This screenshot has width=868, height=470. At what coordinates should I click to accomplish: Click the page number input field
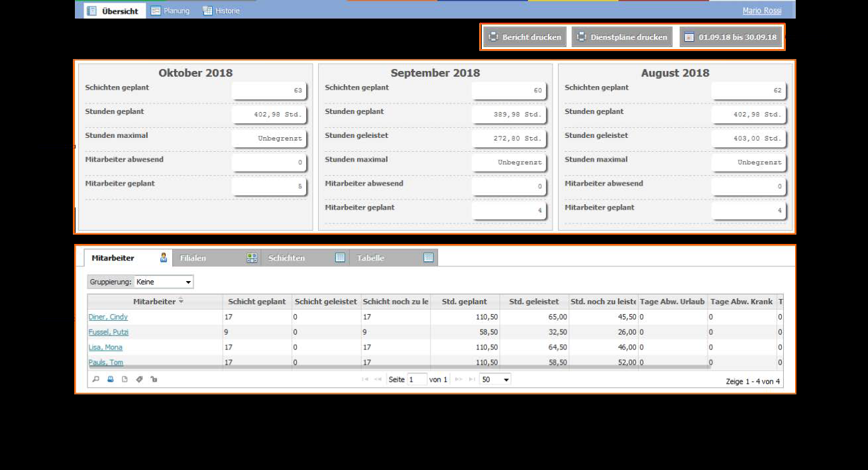click(417, 379)
